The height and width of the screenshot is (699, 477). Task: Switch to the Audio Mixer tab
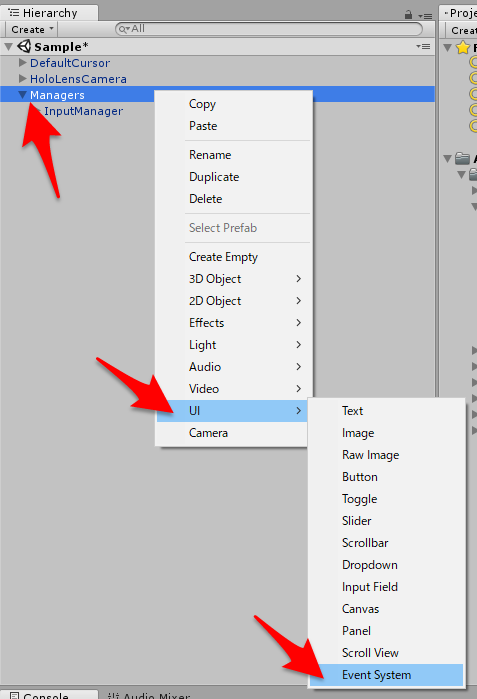150,695
